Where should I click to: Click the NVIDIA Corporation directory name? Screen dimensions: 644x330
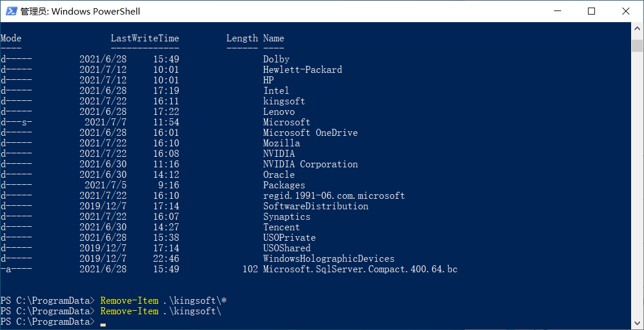pyautogui.click(x=311, y=164)
